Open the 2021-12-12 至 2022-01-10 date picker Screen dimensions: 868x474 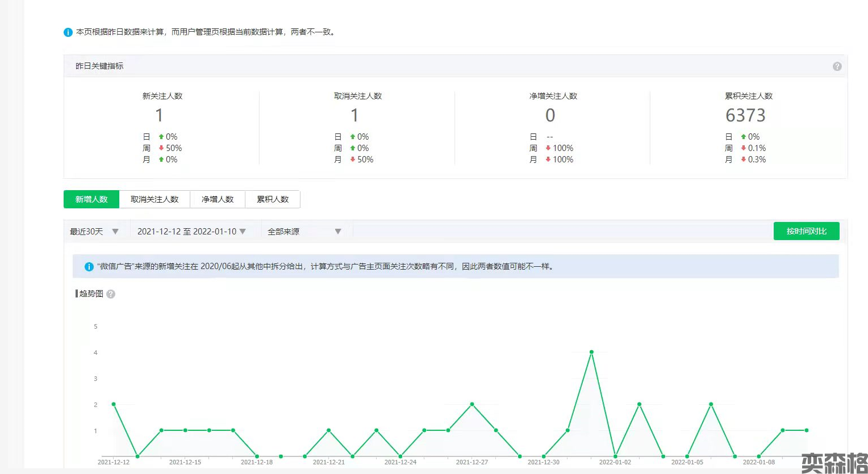[x=191, y=232]
